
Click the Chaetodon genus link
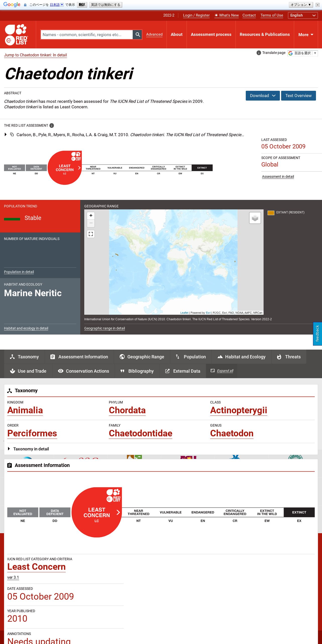click(x=232, y=433)
